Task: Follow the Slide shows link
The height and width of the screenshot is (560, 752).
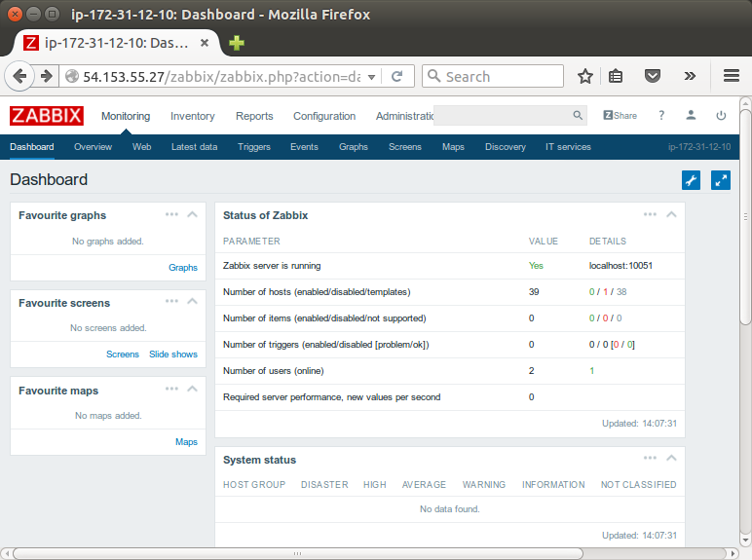Action: tap(173, 354)
